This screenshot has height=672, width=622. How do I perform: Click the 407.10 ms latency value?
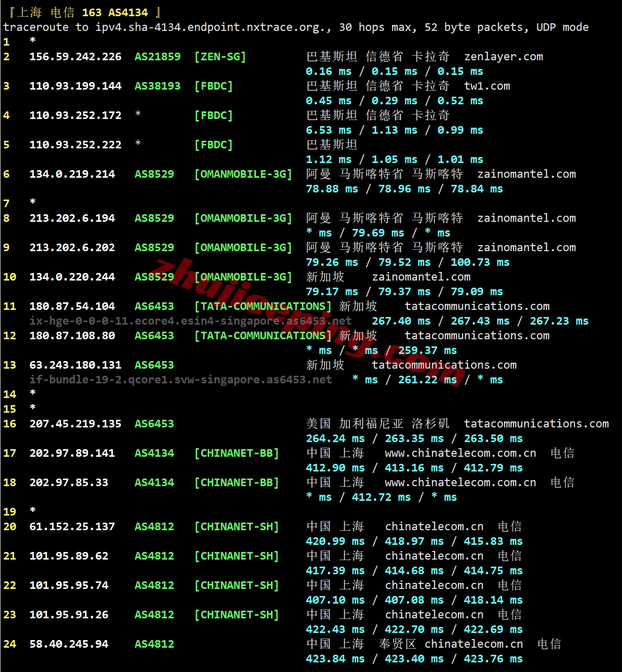[335, 600]
